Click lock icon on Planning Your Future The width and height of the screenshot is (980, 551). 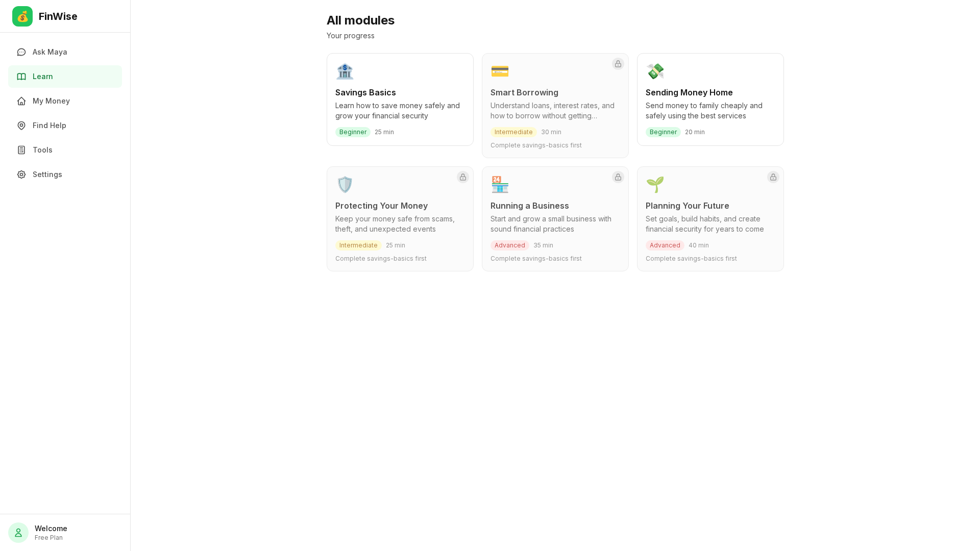pyautogui.click(x=773, y=177)
